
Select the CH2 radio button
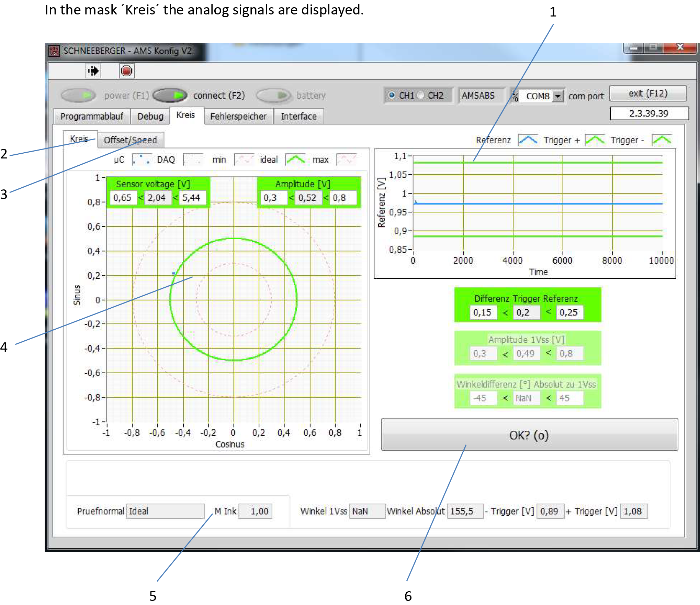tap(421, 95)
